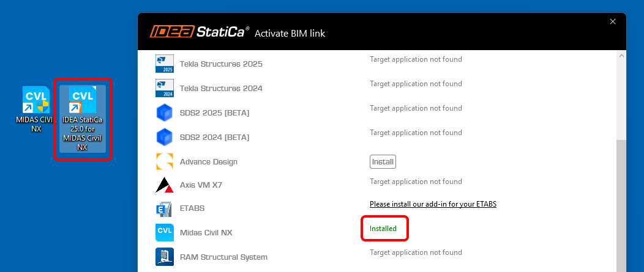
Task: Click RAM Structural System 'Target application not found' status
Action: pyautogui.click(x=416, y=252)
